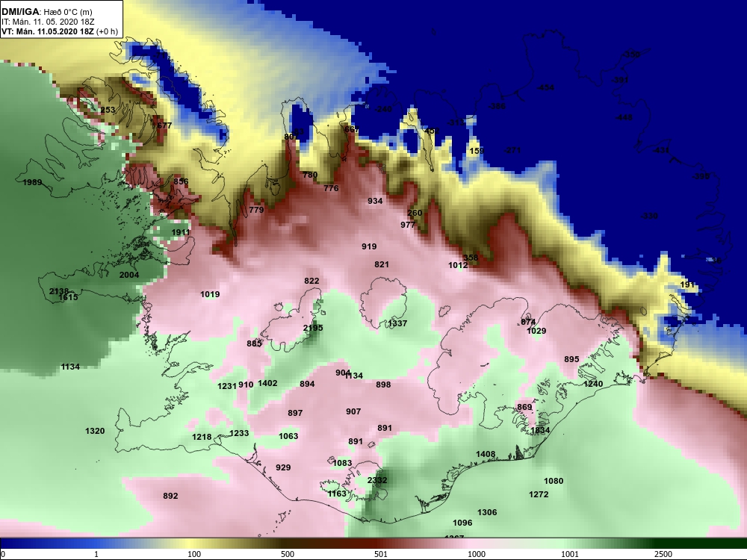Click the map value 1408
Image resolution: width=747 pixels, height=560 pixels.
point(486,454)
